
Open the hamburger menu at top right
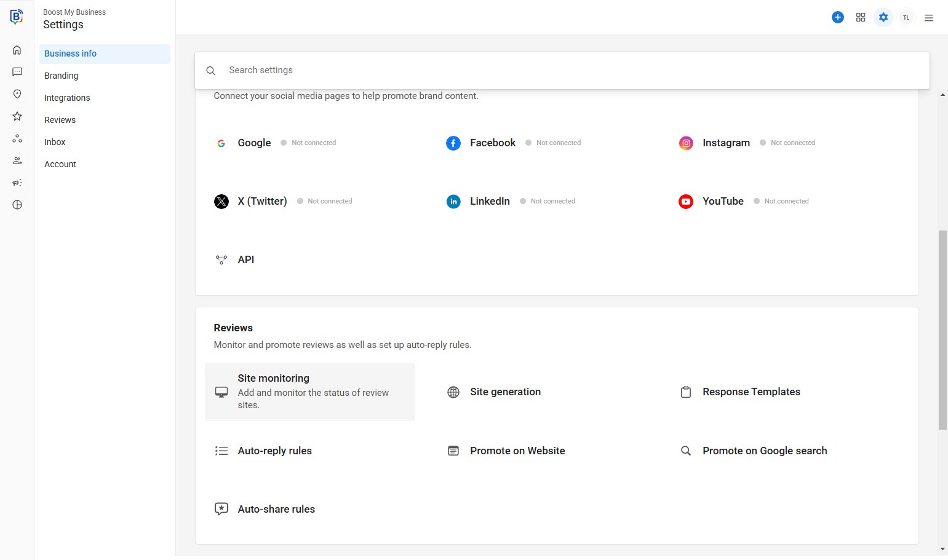[x=928, y=18]
